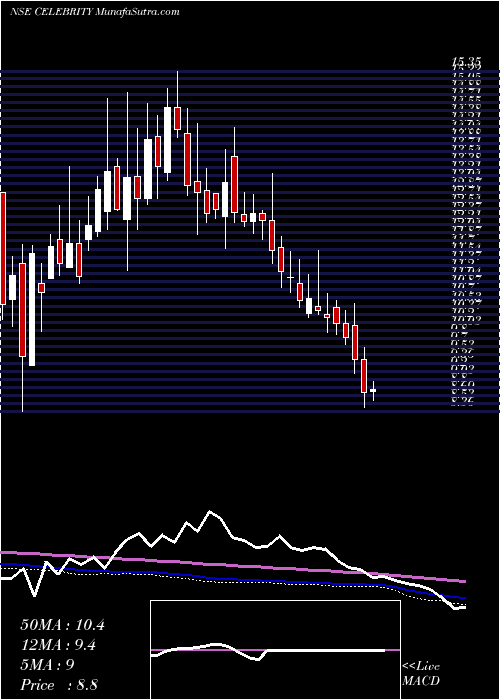
Task: Click the 15.35 top price label
Action: pyautogui.click(x=467, y=63)
